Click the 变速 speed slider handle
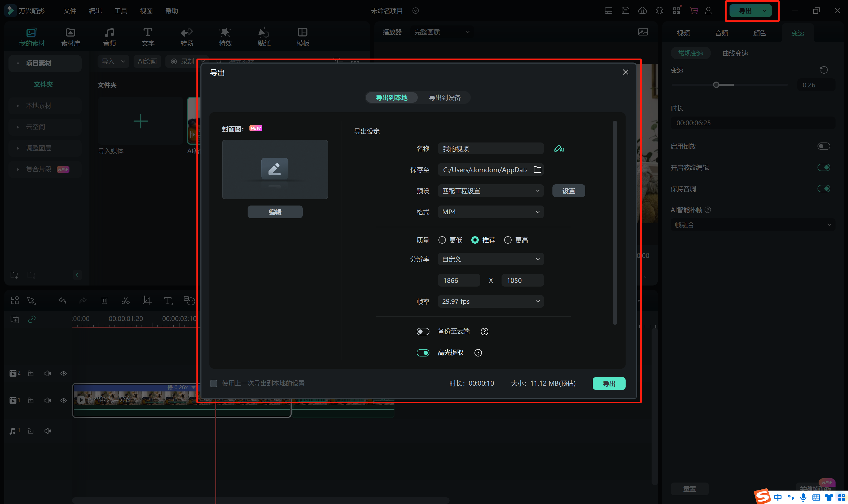Screen dimensions: 848x504 tap(716, 85)
